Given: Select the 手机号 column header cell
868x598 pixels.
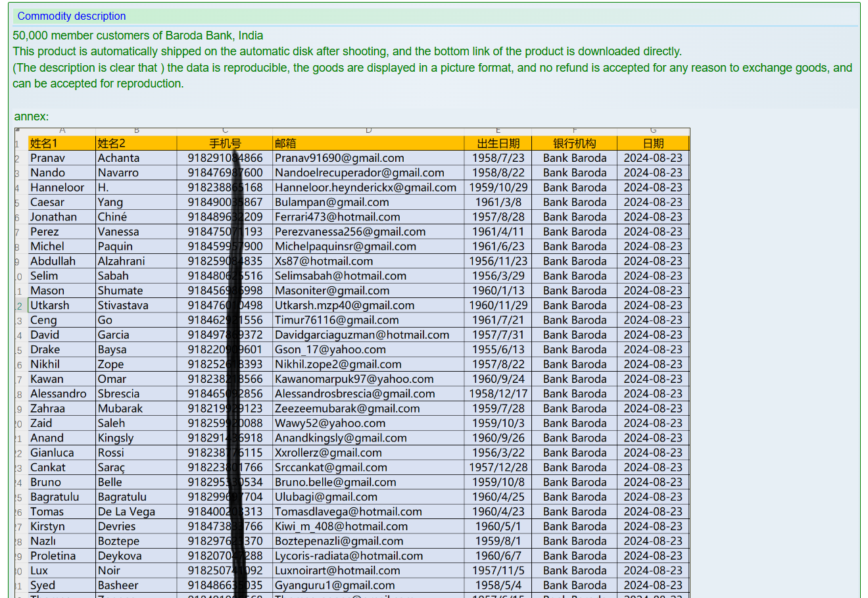Looking at the screenshot, I should coord(225,143).
